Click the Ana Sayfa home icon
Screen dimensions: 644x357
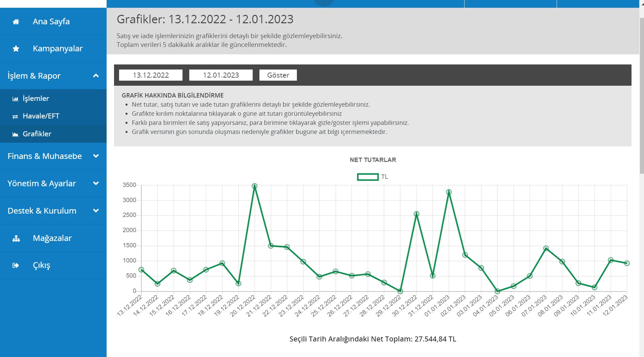(x=16, y=22)
